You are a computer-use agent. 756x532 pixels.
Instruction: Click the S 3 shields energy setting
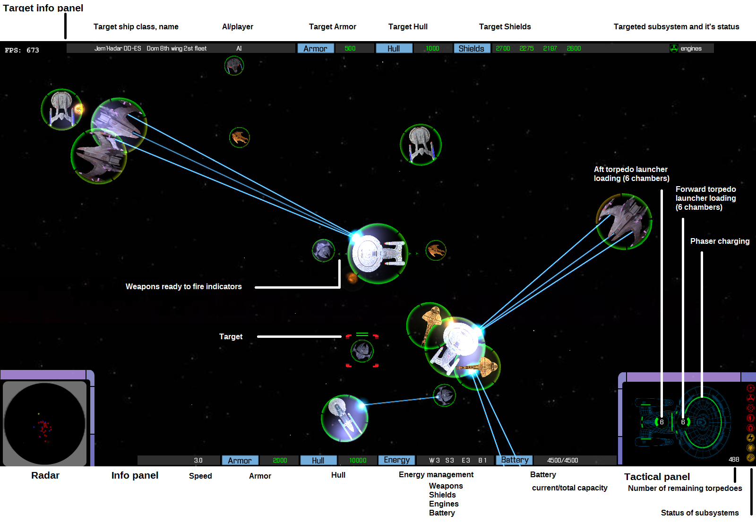point(449,460)
